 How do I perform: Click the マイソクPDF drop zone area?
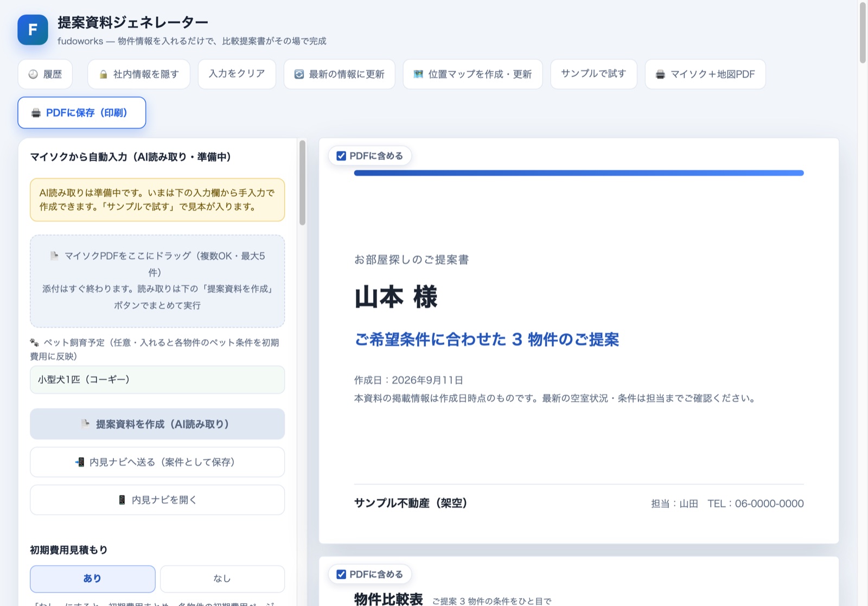[x=157, y=281]
